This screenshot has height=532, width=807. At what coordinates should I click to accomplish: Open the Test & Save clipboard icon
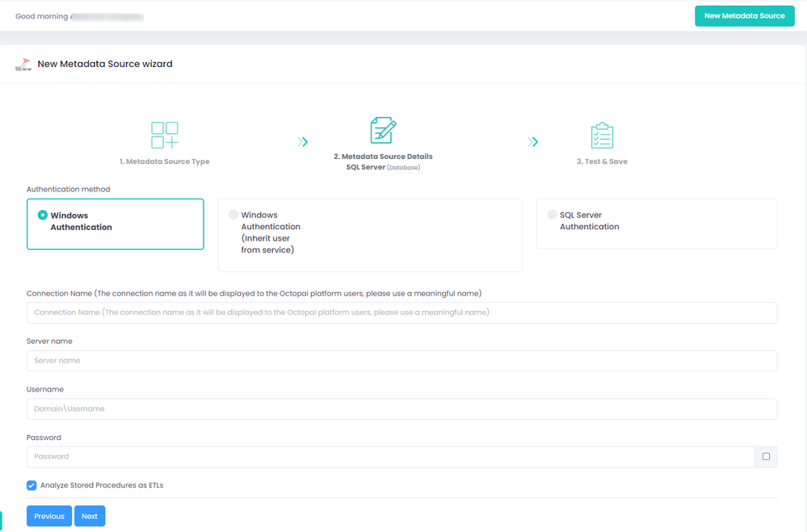pos(602,136)
